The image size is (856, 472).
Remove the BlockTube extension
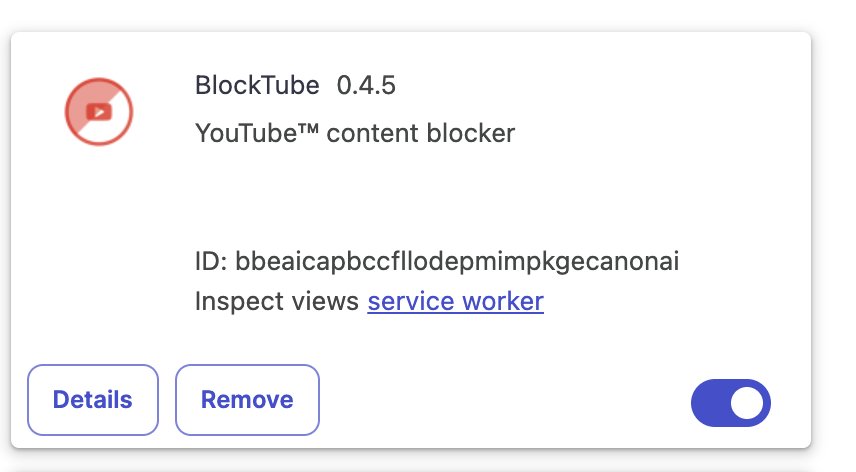click(x=247, y=400)
